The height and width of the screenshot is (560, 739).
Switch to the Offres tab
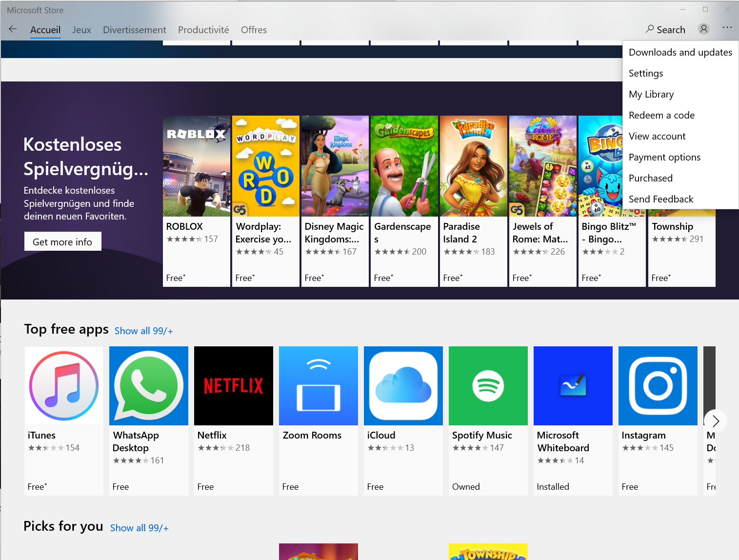[x=254, y=30]
